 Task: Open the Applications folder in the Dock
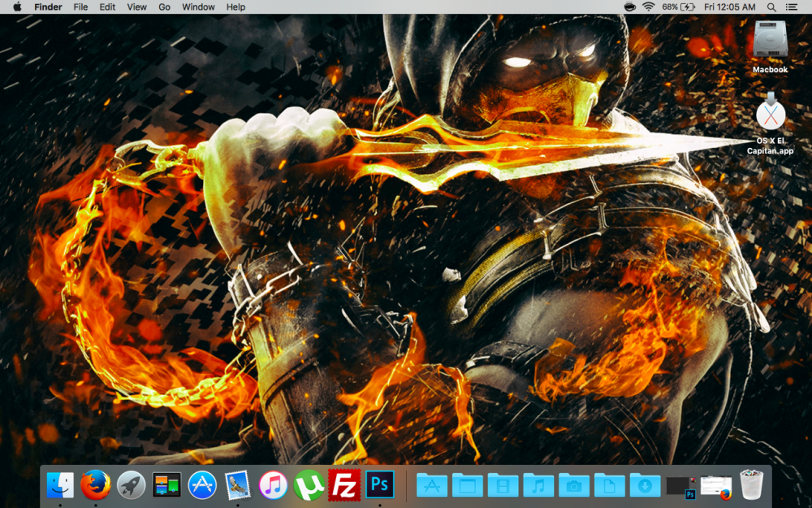pos(431,485)
